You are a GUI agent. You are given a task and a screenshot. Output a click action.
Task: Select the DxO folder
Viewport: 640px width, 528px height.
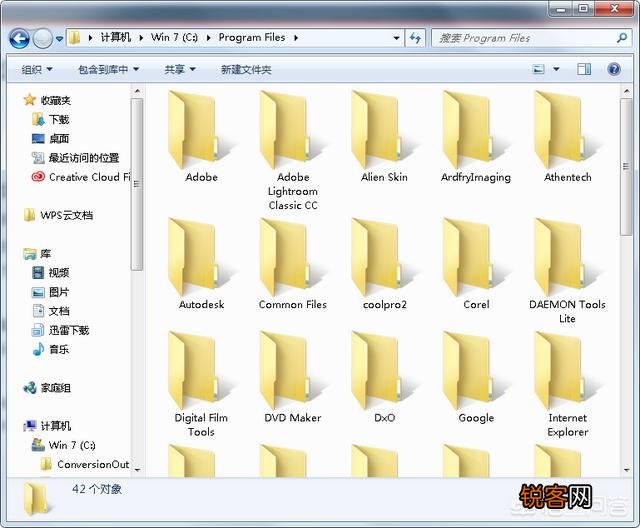[x=384, y=377]
